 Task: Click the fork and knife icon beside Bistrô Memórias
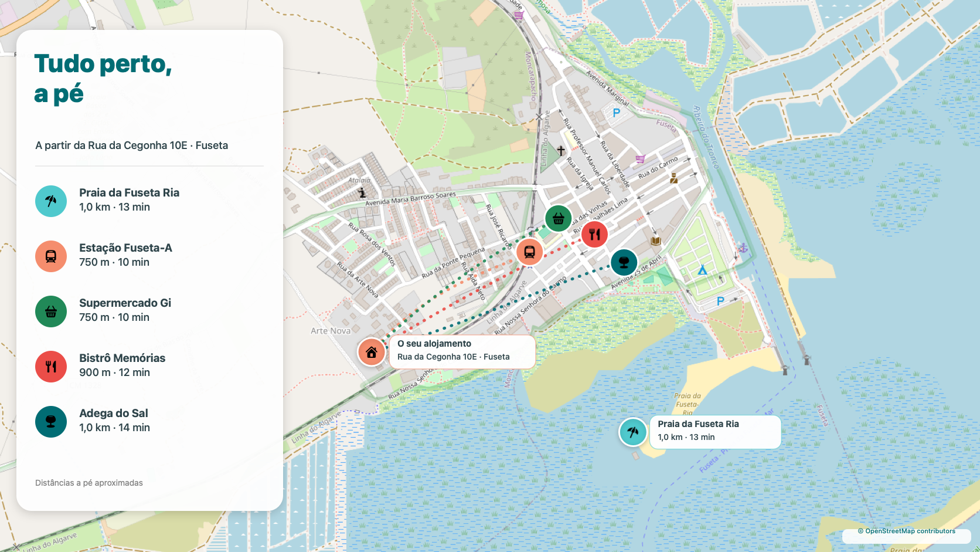[x=51, y=367]
